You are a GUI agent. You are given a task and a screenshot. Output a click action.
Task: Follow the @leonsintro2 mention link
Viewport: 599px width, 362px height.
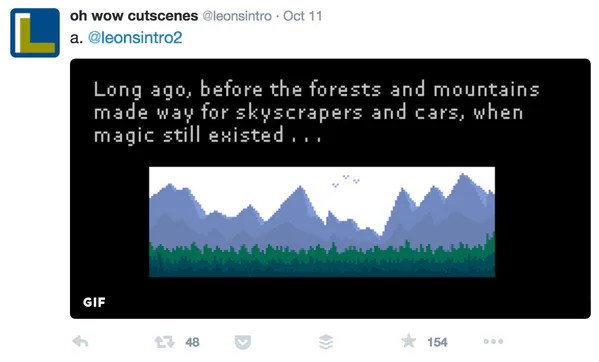coord(135,38)
